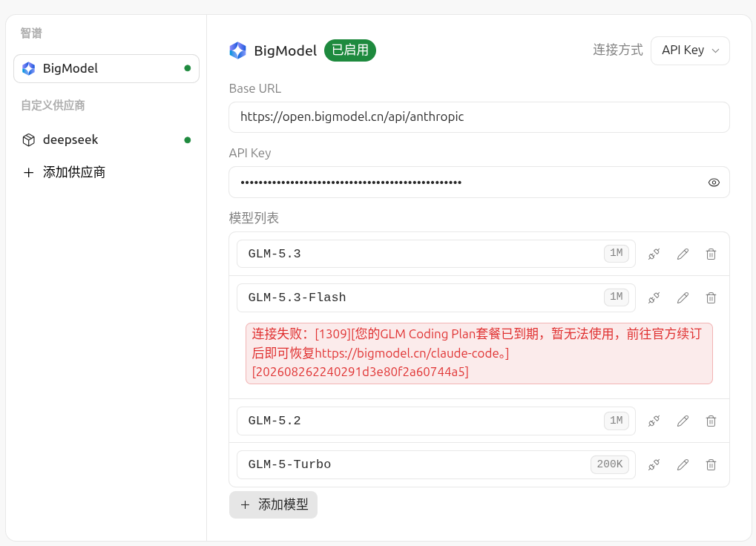Click the API Key field label
This screenshot has width=756, height=546.
[250, 154]
